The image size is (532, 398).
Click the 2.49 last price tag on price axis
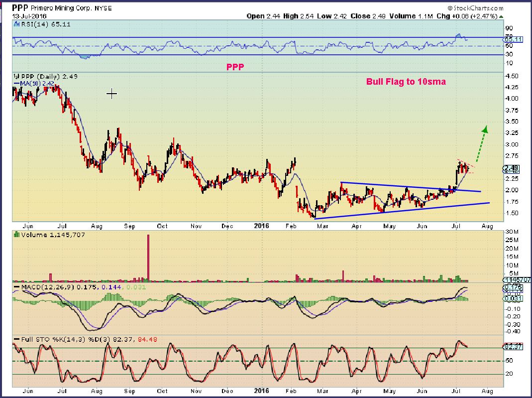point(511,168)
